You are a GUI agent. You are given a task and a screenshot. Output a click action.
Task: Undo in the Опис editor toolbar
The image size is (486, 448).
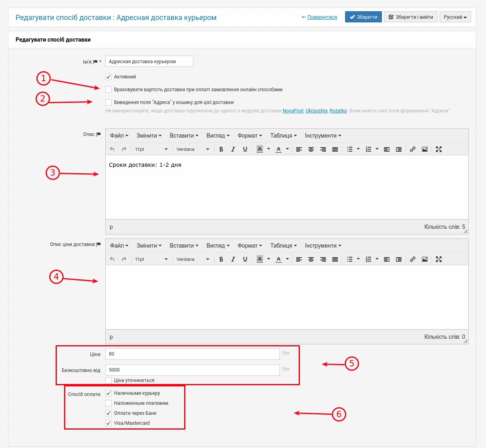click(x=112, y=149)
